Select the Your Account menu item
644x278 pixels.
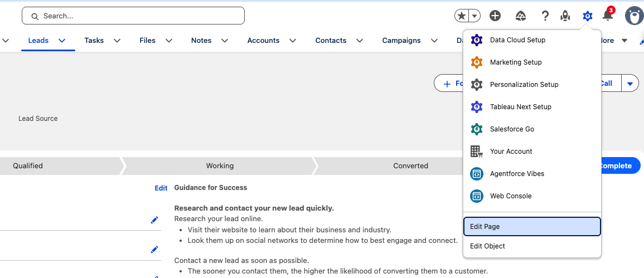(532, 152)
